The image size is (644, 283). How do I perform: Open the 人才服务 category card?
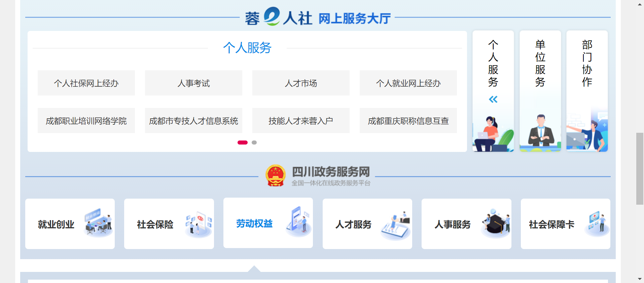click(x=367, y=224)
